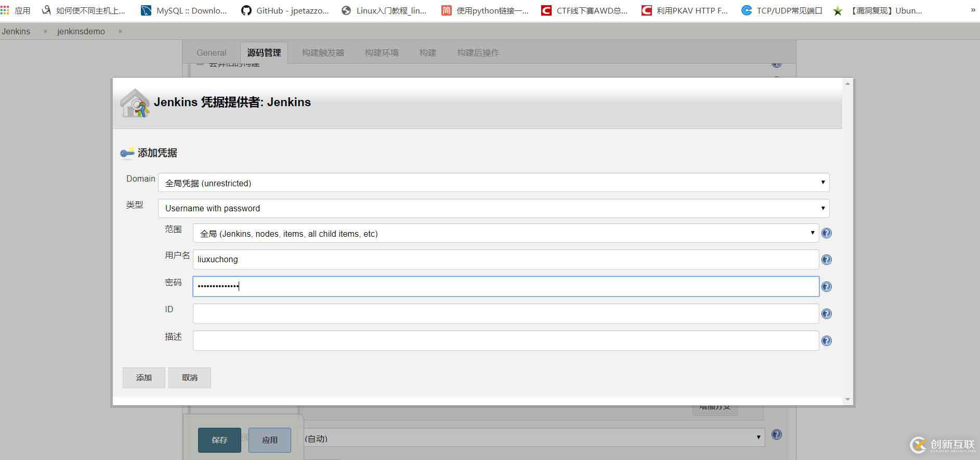980x460 pixels.
Task: Go to the jenkinsdemo breadcrumb link
Action: 81,31
